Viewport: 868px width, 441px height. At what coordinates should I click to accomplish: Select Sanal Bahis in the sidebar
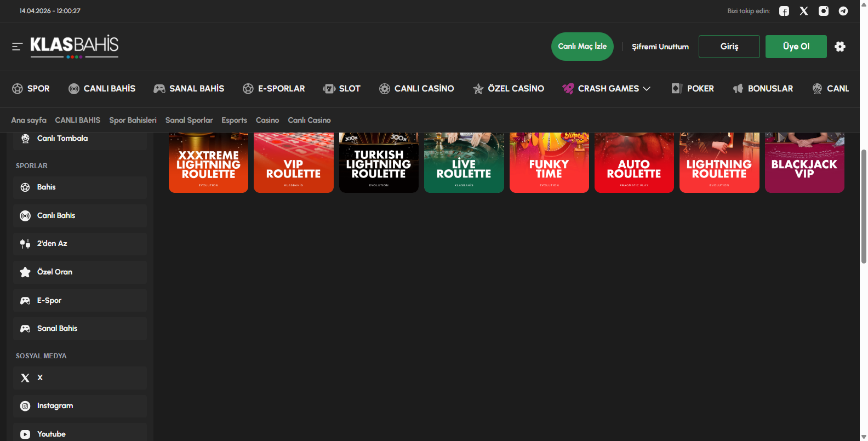coord(80,329)
